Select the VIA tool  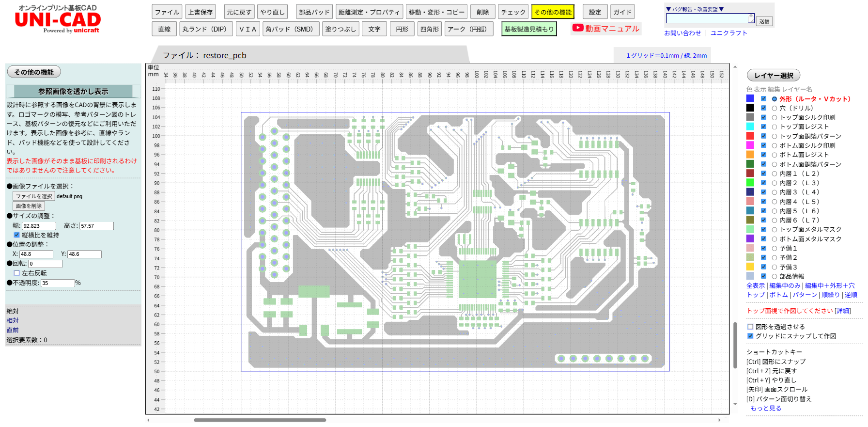pyautogui.click(x=248, y=29)
